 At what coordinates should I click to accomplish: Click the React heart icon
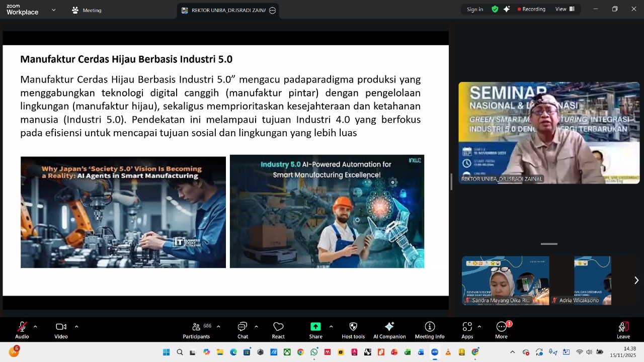pos(278,330)
